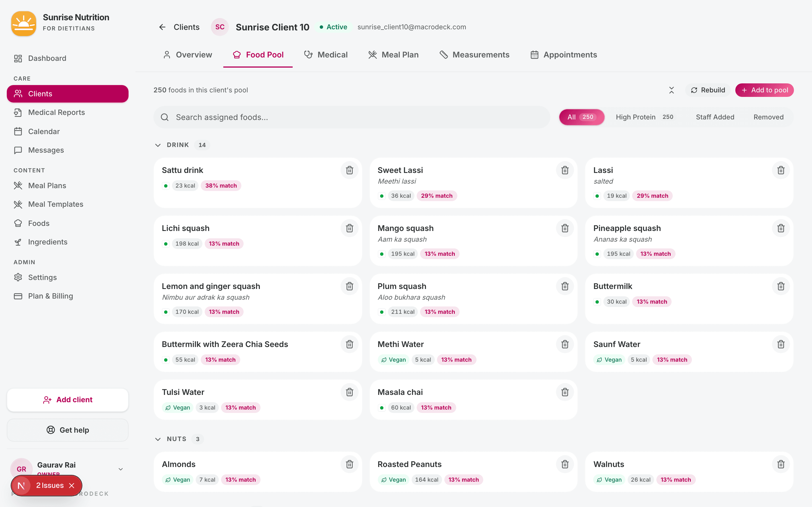
Task: Collapse all food sections with the collapse icon
Action: pos(671,90)
